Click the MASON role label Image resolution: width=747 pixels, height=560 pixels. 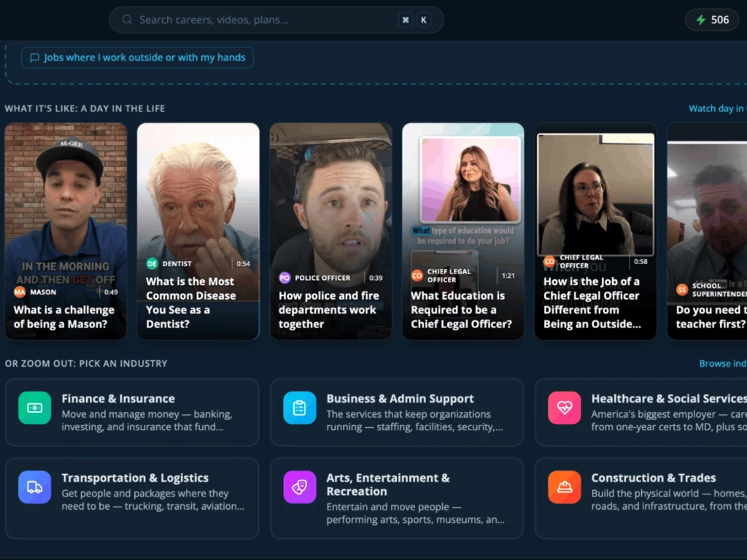[43, 292]
